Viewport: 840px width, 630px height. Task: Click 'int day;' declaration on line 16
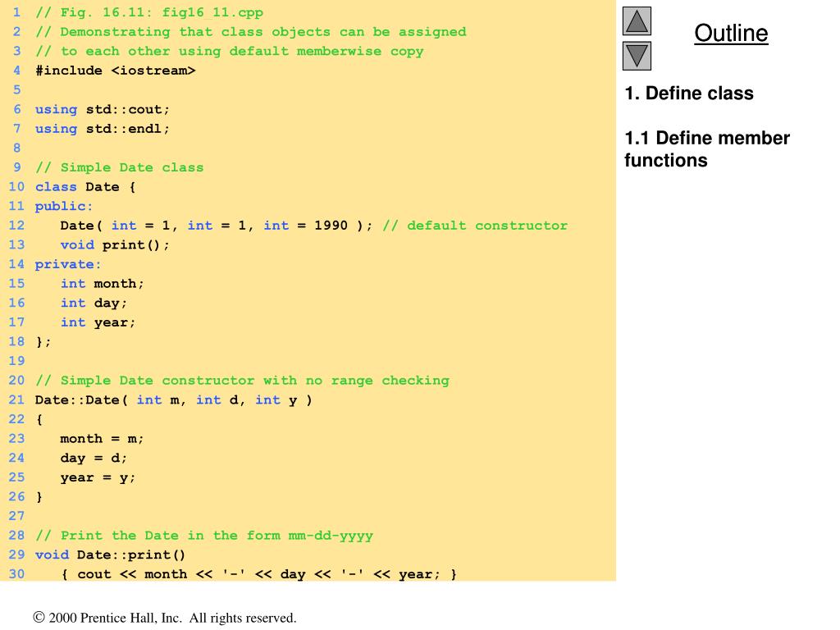[94, 304]
